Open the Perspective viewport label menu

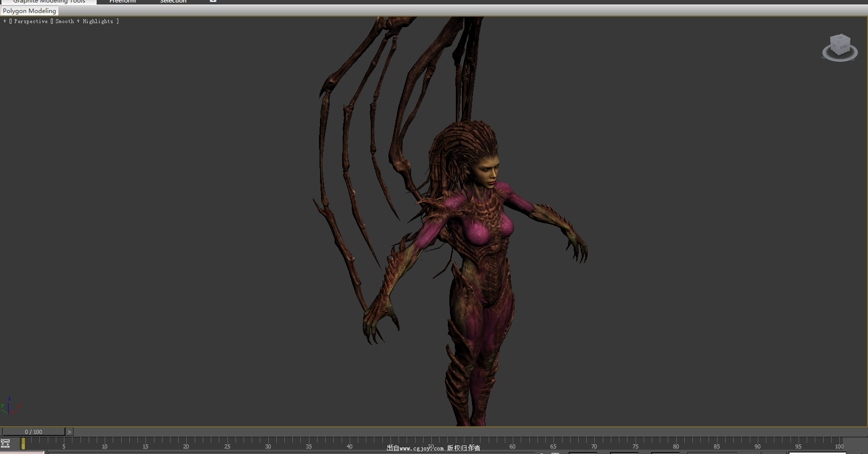point(31,21)
